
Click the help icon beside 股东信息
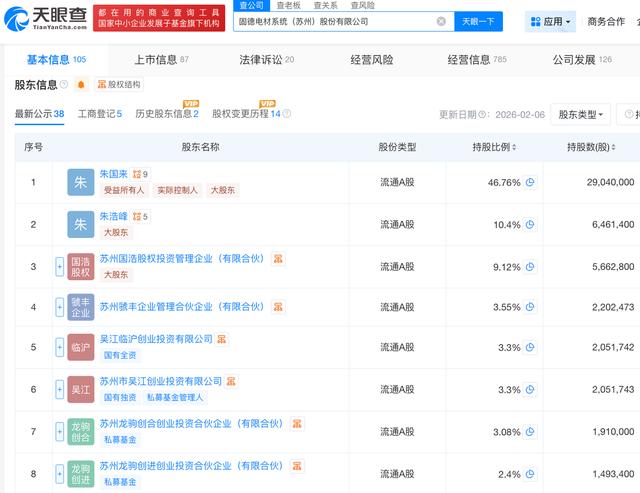[65, 85]
